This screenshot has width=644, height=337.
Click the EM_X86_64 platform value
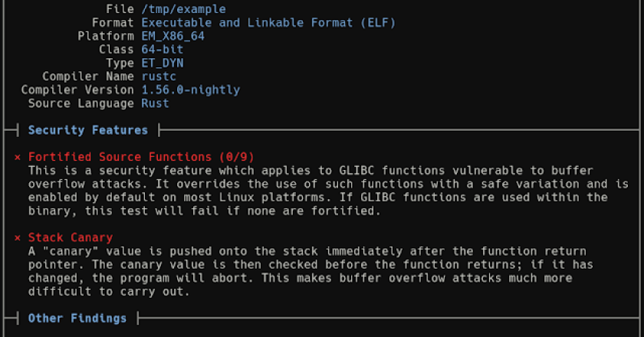172,36
